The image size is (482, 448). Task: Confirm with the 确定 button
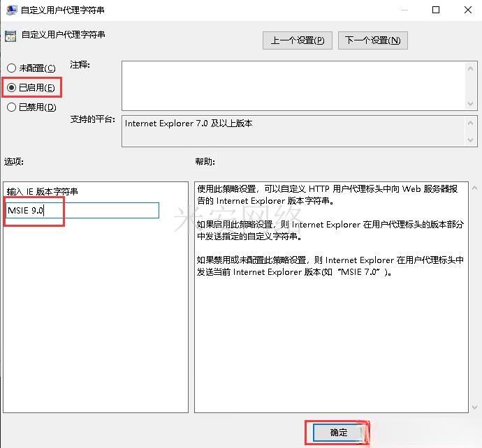337,433
